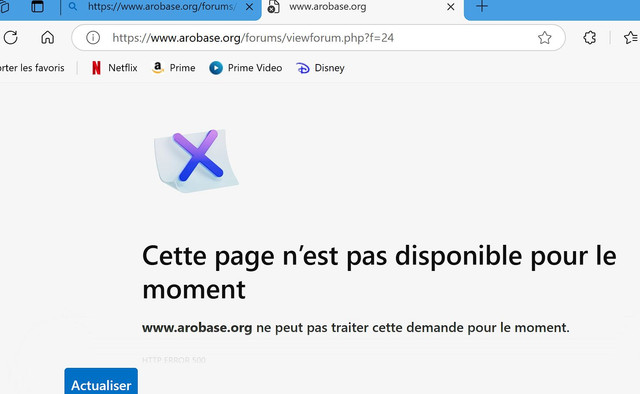
Task: Click the bold www.arobase.org text in message
Action: click(x=197, y=327)
